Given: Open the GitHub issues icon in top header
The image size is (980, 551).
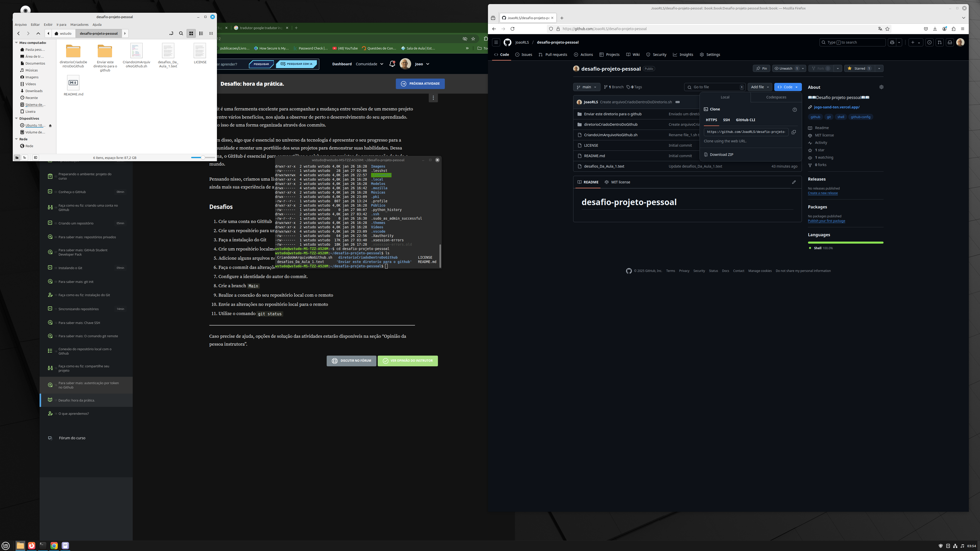Looking at the screenshot, I should click(x=929, y=42).
